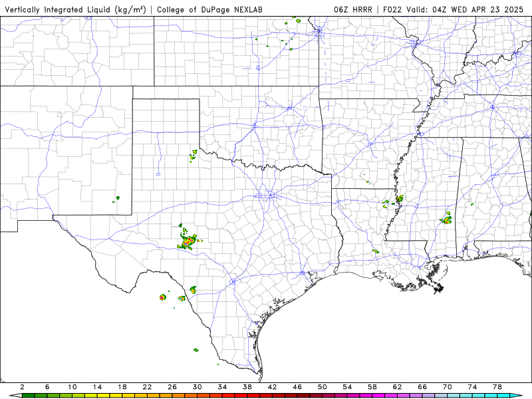Click the color scale value "38"

[247, 387]
